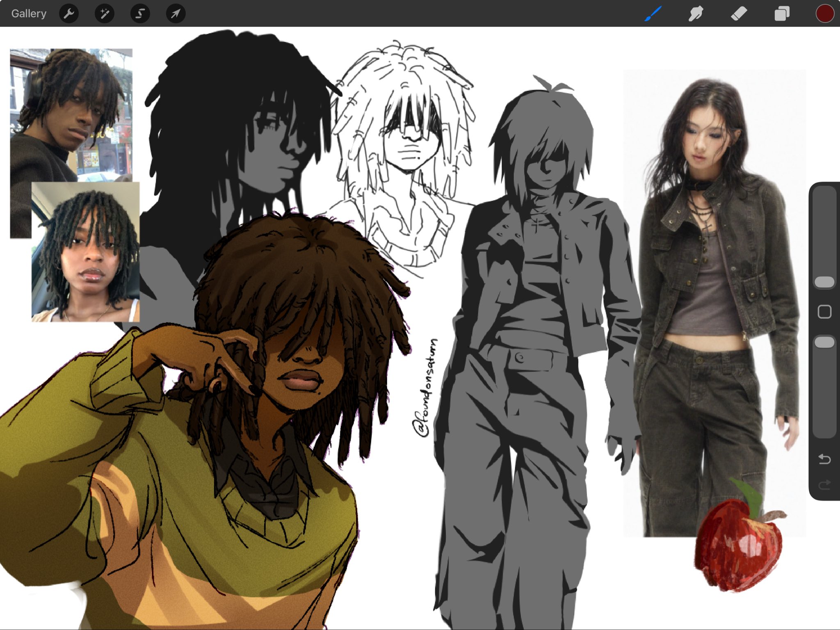Tap the model photo in olive jacket
This screenshot has height=630, width=840.
[x=714, y=287]
